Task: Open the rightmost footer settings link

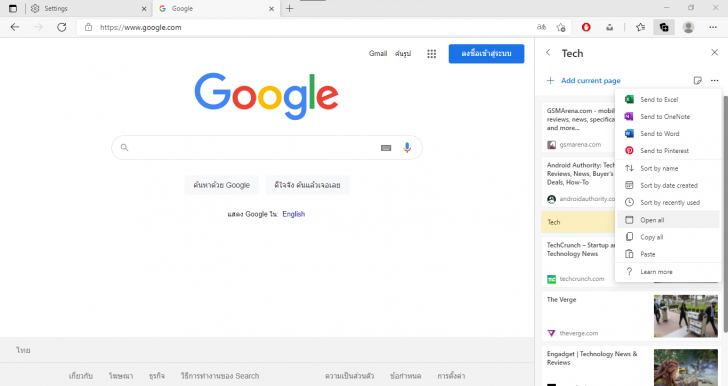Action: click(451, 376)
